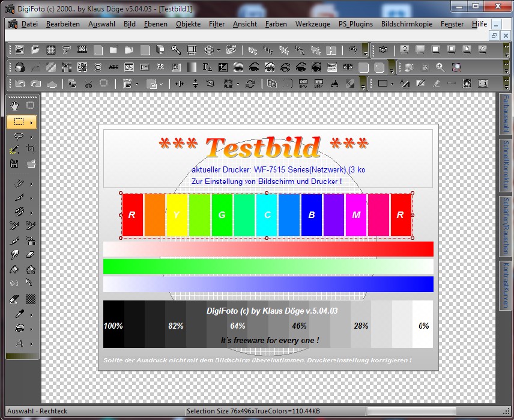
Task: Open the printer icon dropdown arrow
Action: pos(219,50)
